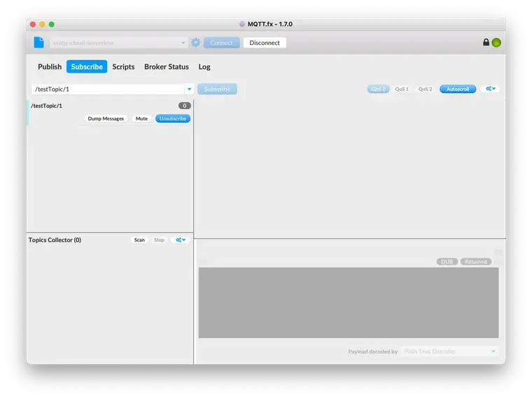Open Topics Collector settings gear dropdown
Image resolution: width=532 pixels, height=399 pixels.
pos(180,240)
